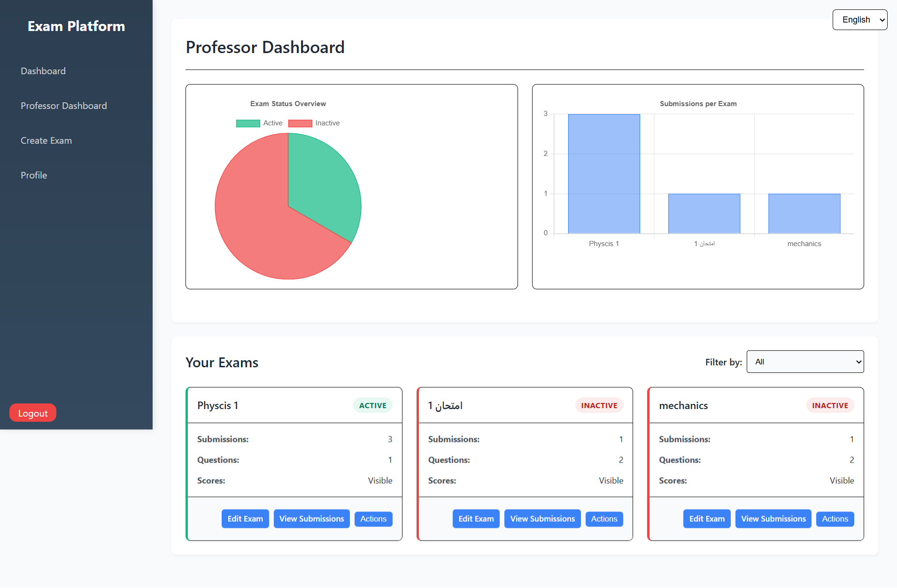This screenshot has height=588, width=897.
Task: View Submissions for Physcis 1
Action: point(311,518)
